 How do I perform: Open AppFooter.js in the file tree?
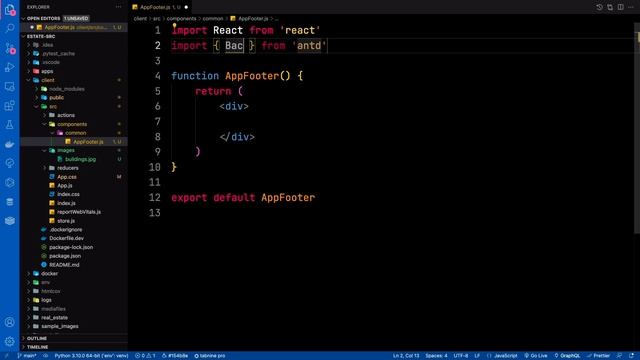88,142
